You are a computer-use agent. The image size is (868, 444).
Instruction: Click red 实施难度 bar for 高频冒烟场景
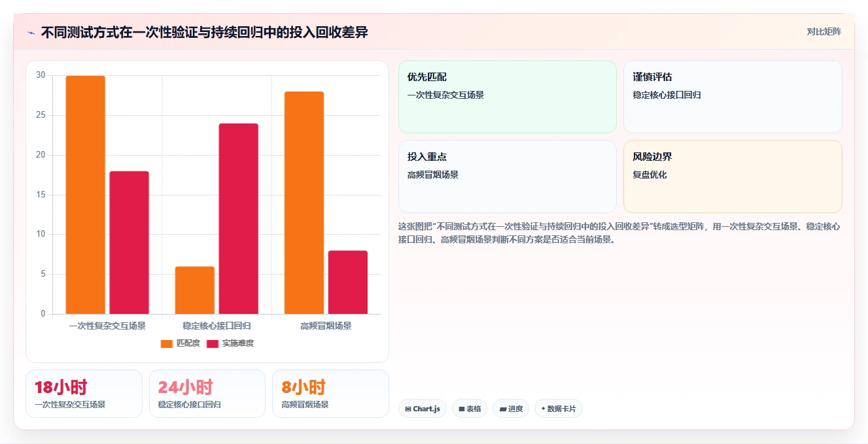pyautogui.click(x=348, y=282)
